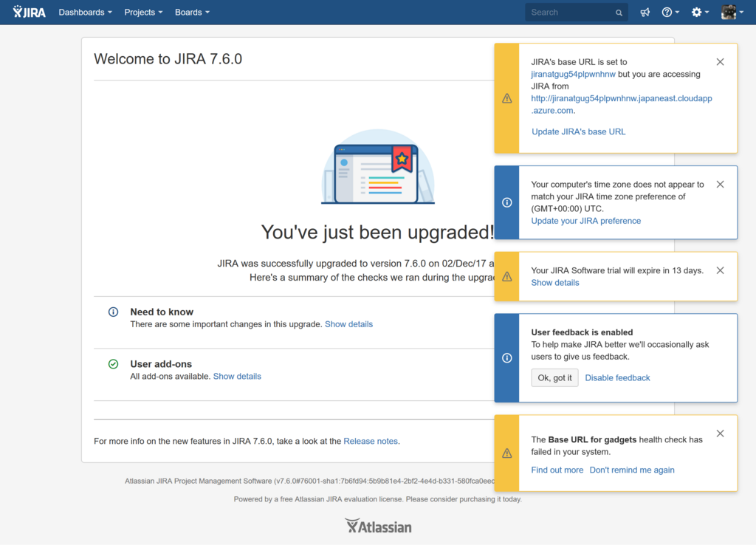The height and width of the screenshot is (545, 756).
Task: Click Don't remind me again link
Action: point(632,470)
